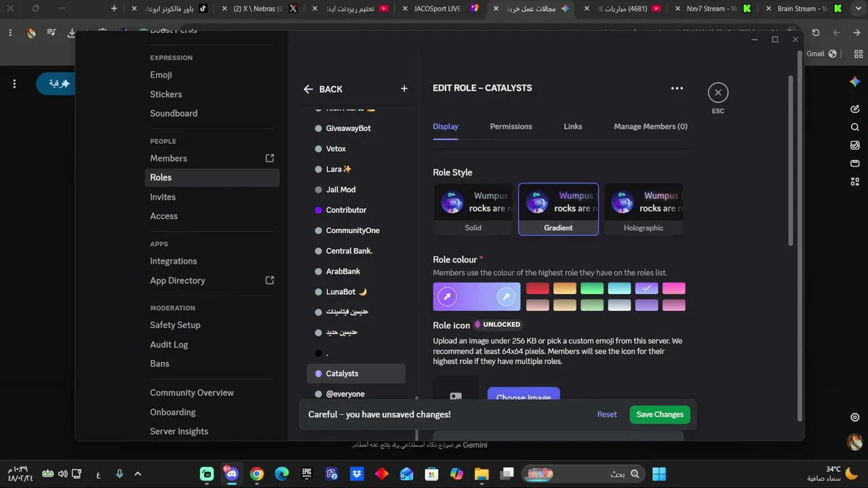Image resolution: width=868 pixels, height=488 pixels.
Task: Open Roles in settings sidebar
Action: (212, 178)
